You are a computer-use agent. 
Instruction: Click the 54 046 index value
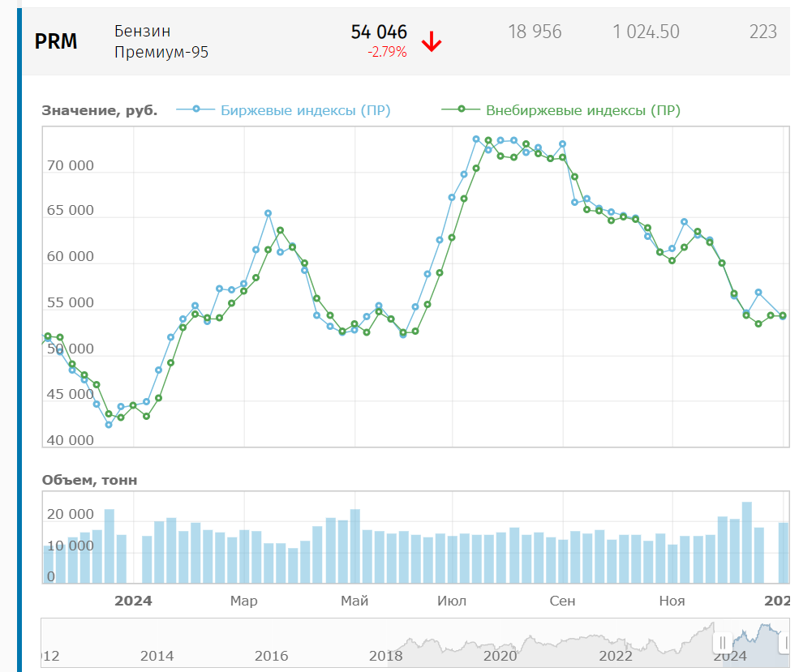coord(379,32)
